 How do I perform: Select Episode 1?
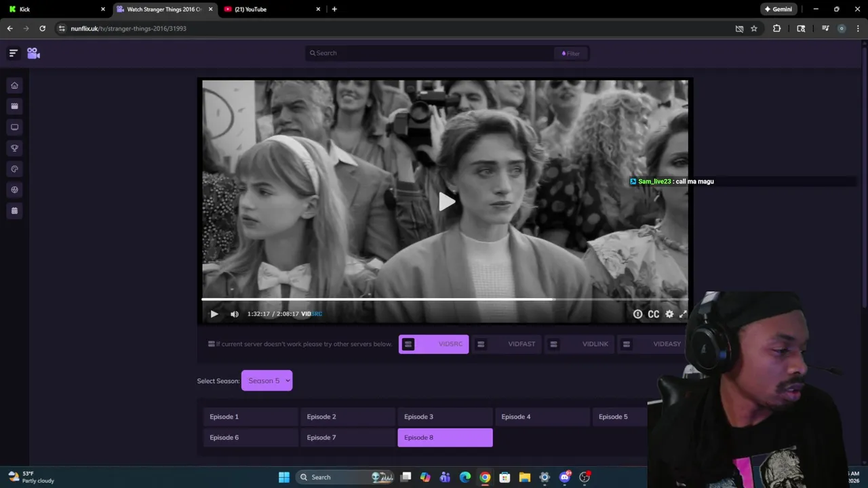coord(250,417)
